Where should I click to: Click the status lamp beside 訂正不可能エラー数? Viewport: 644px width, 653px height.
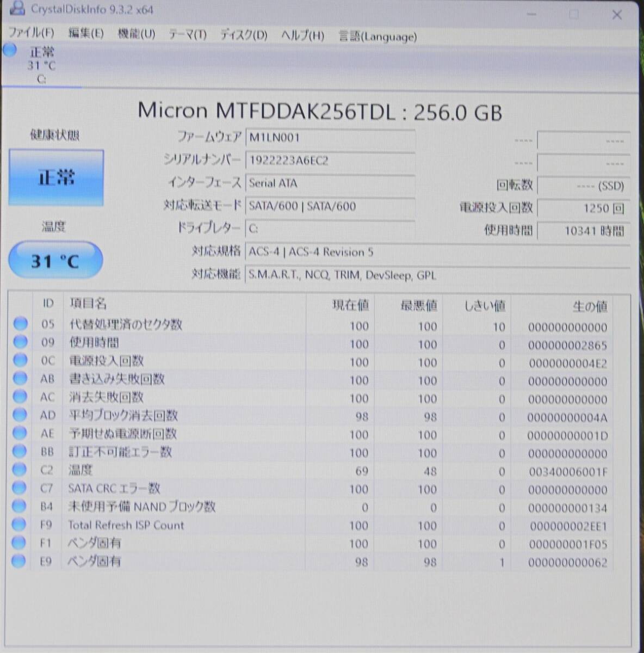click(x=20, y=452)
